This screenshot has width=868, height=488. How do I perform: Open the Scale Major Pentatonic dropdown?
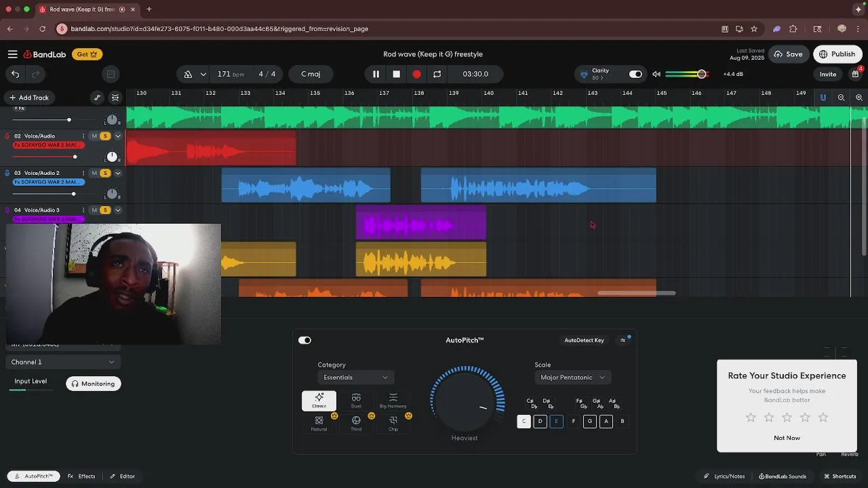point(572,378)
